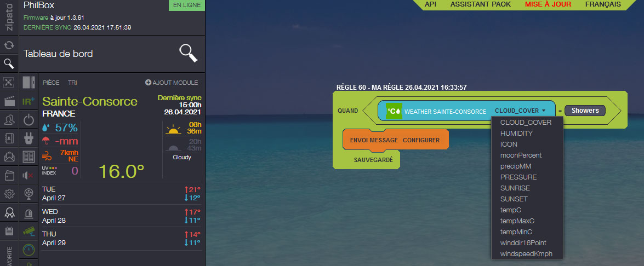The image size is (644, 266).
Task: Click the green weather °C block icon
Action: [x=394, y=111]
